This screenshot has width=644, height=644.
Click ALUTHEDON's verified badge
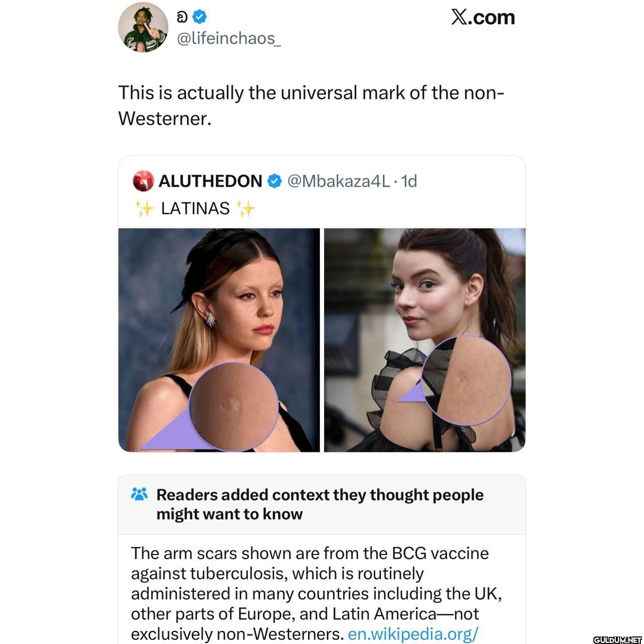pos(274,181)
